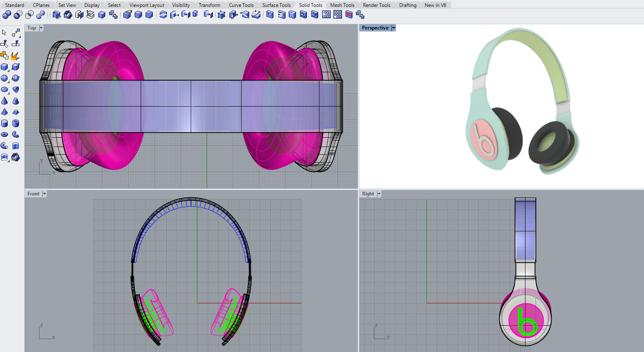Select the Truncated Pyramid tool

[x=16, y=112]
